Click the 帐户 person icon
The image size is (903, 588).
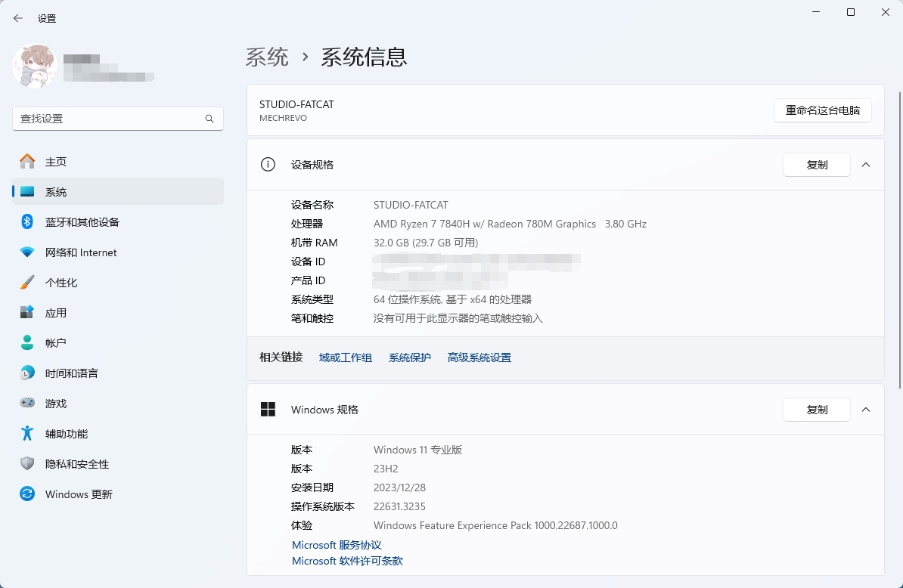(x=27, y=343)
